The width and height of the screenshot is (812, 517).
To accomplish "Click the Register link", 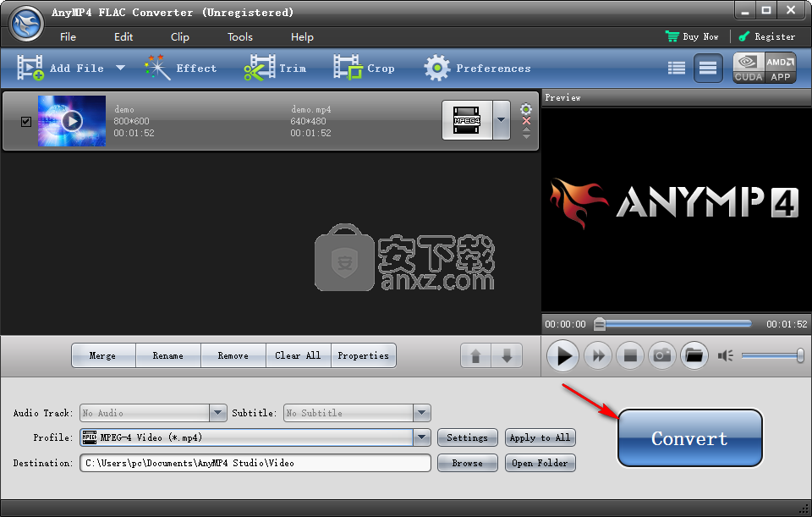I will coord(767,36).
